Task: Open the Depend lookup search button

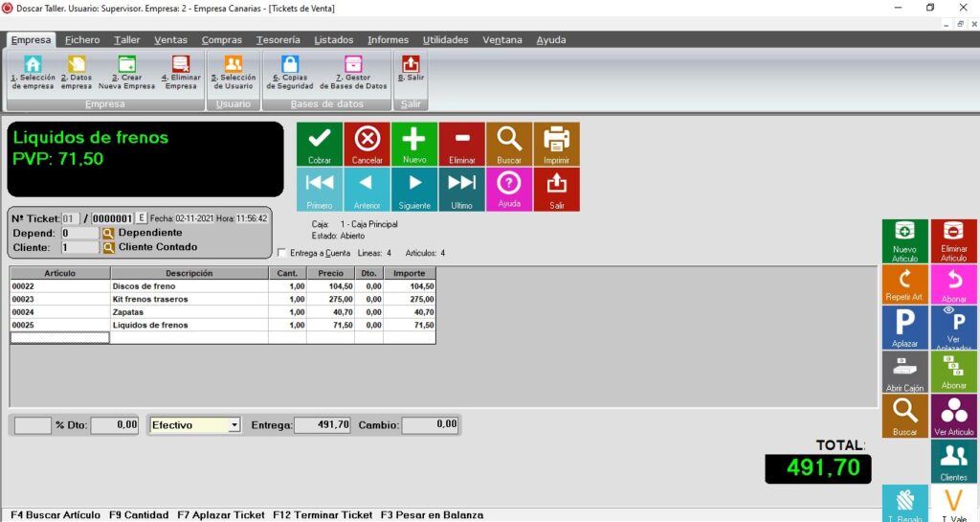Action: pyautogui.click(x=108, y=233)
